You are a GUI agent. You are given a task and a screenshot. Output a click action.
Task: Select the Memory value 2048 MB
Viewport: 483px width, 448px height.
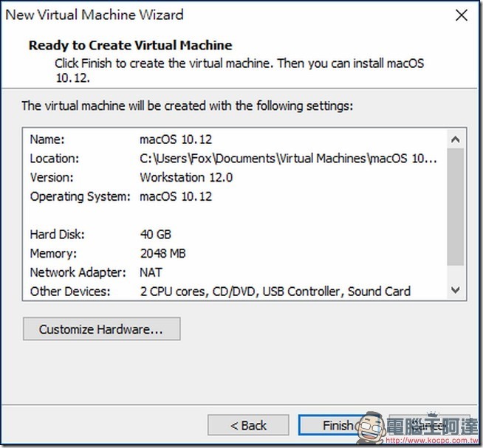coord(162,253)
